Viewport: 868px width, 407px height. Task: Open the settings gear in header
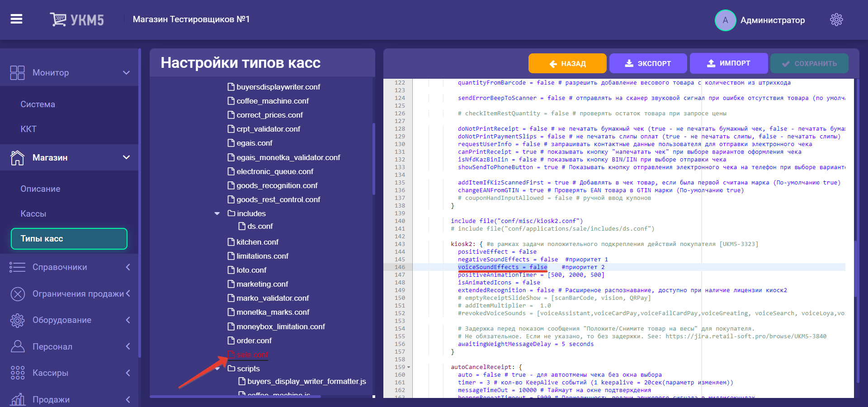click(x=836, y=19)
